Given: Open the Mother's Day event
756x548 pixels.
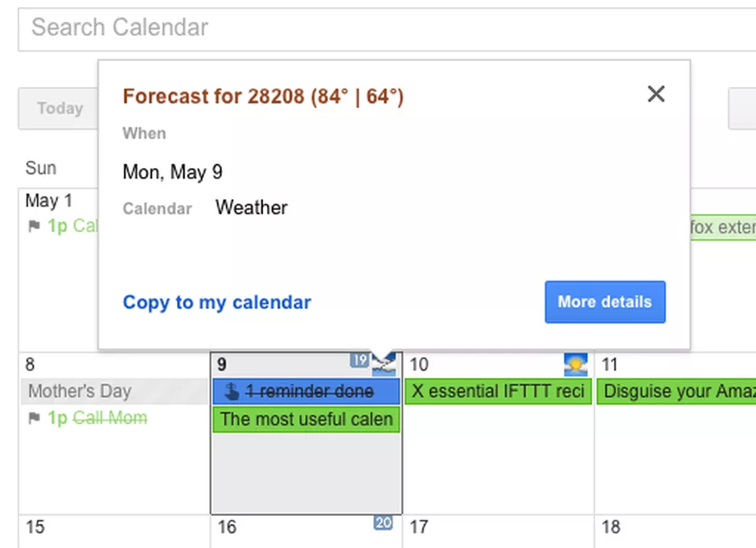Looking at the screenshot, I should [80, 392].
